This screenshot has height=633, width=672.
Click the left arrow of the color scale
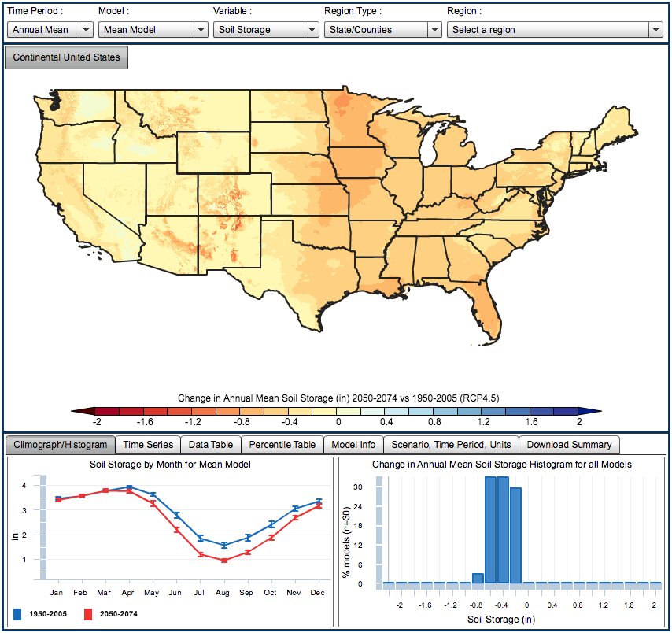pyautogui.click(x=77, y=411)
